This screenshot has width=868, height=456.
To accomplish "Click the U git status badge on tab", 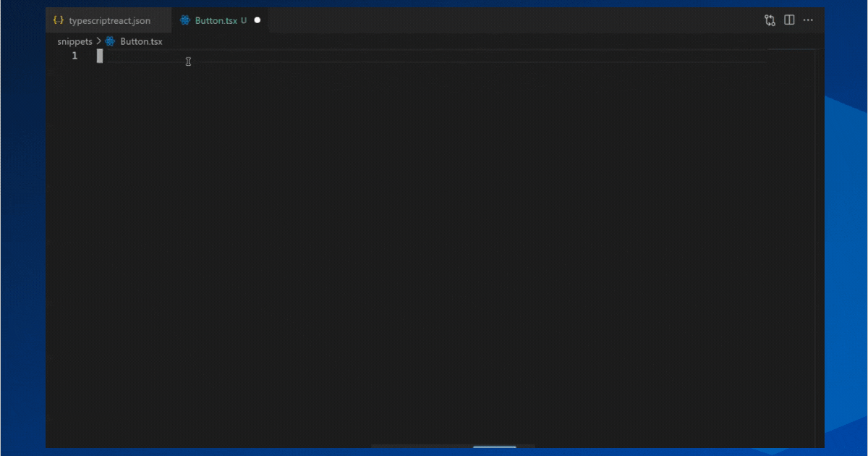I will click(x=244, y=20).
